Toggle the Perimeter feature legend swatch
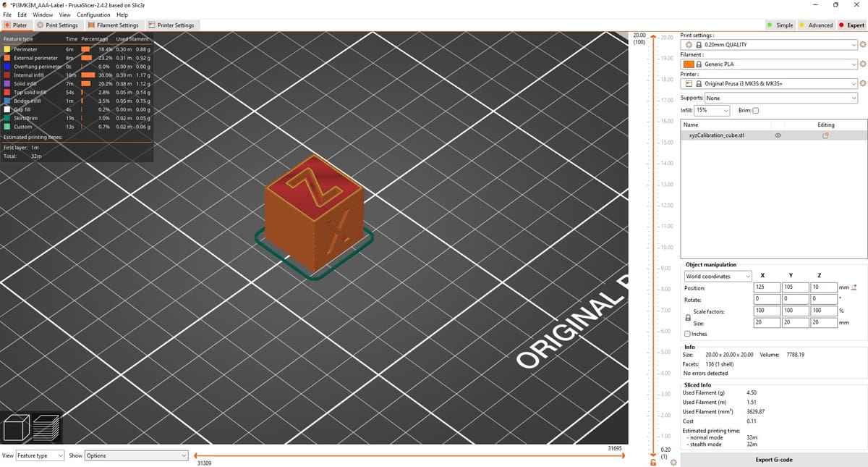This screenshot has width=868, height=467. coord(7,49)
